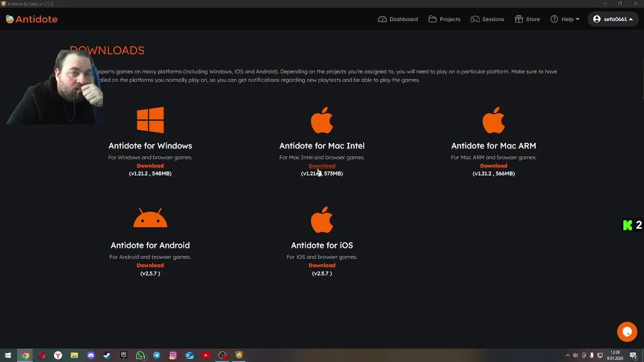The image size is (644, 362).
Task: Click the DOWNLOADS page heading
Action: (x=107, y=50)
